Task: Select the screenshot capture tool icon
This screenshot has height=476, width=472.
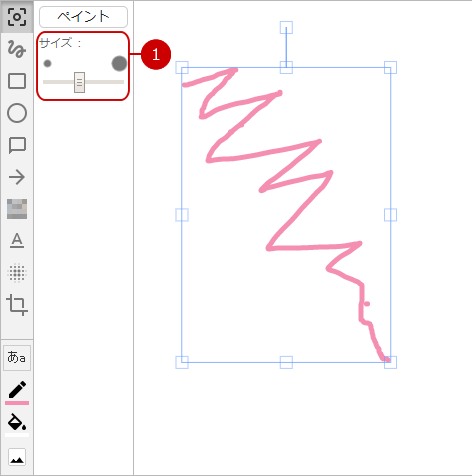Action: click(17, 17)
